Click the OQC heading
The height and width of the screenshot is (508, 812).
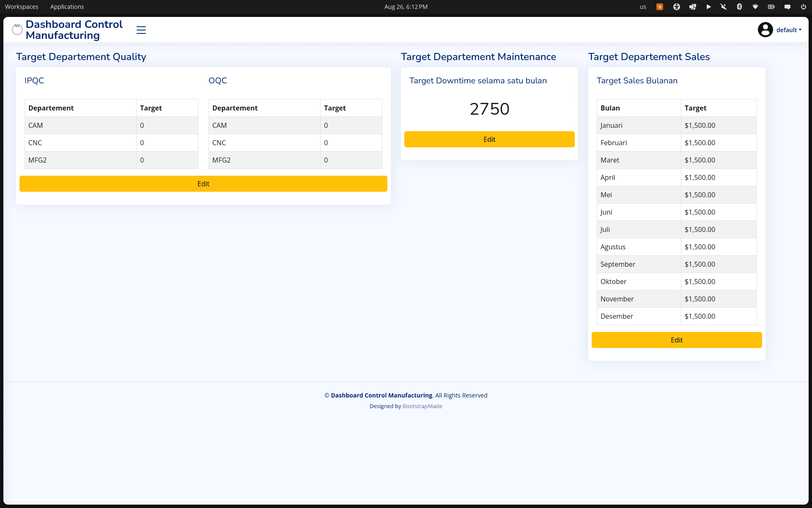click(x=218, y=80)
